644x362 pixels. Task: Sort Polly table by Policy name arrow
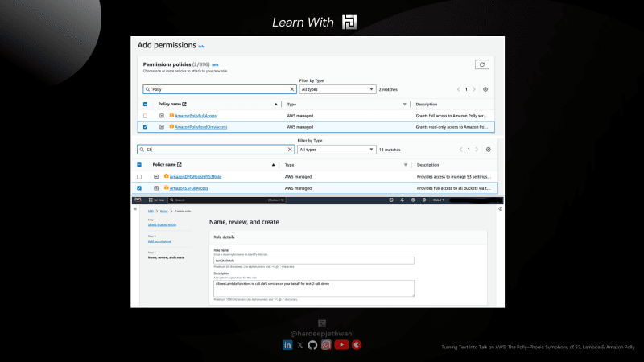[276, 105]
